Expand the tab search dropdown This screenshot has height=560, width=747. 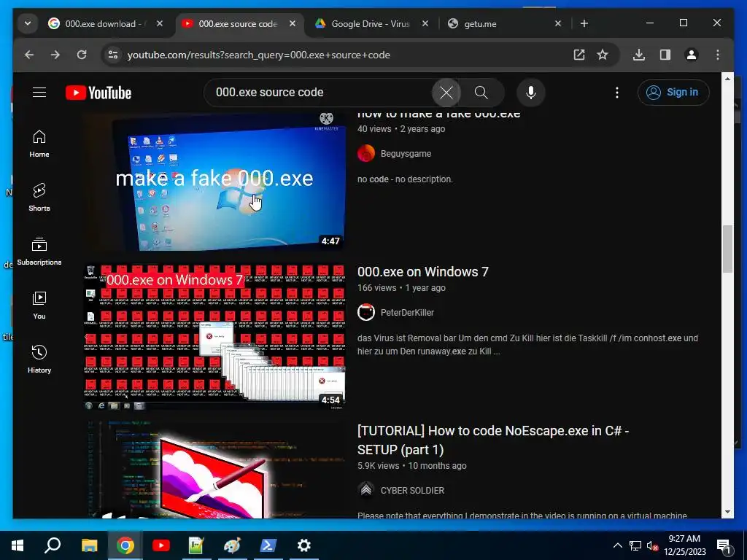28,23
